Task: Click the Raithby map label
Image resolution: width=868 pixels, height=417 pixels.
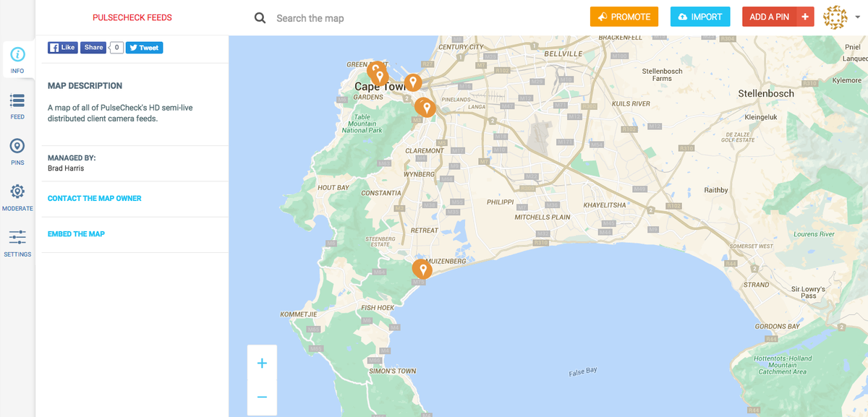Action: [x=715, y=190]
